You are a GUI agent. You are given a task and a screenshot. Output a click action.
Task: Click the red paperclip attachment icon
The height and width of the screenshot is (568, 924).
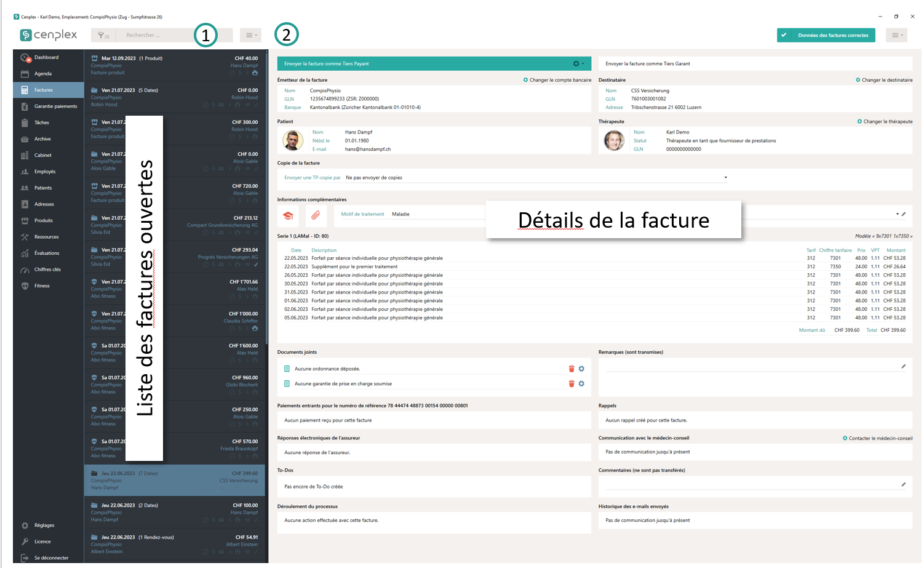(x=315, y=215)
